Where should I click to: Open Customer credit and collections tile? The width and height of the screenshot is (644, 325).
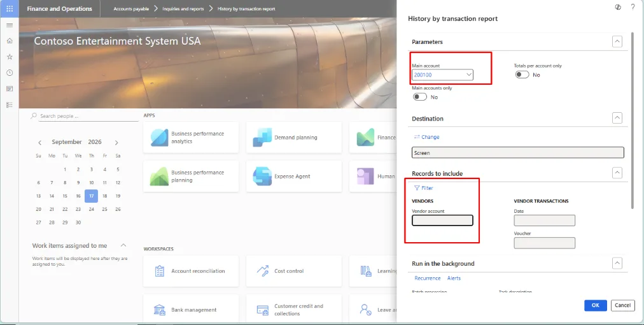(293, 310)
